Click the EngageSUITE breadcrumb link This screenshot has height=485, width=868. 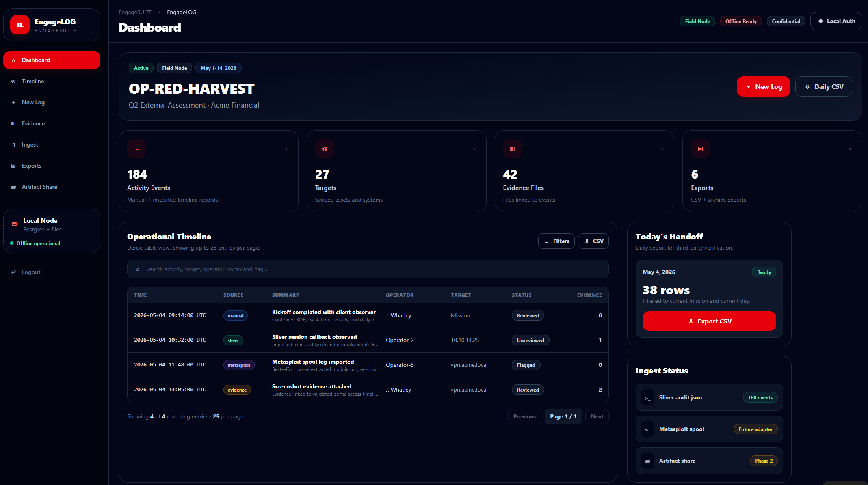[135, 12]
